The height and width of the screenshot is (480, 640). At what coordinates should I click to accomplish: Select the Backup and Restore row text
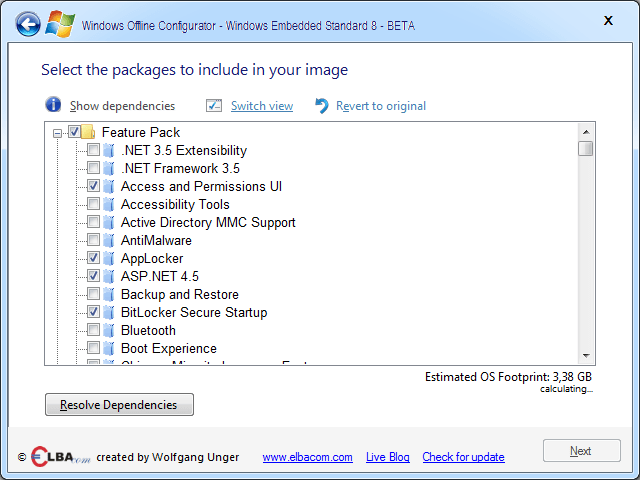coord(180,294)
